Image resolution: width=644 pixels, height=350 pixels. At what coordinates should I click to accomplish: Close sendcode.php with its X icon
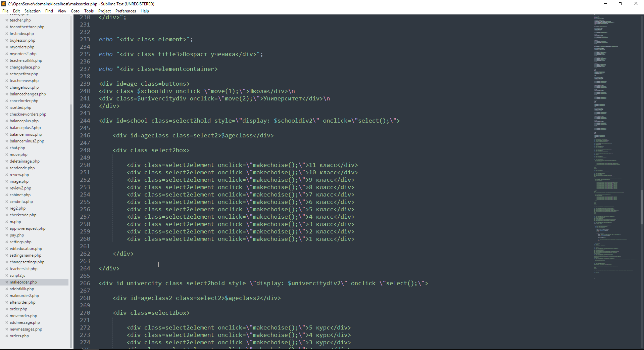[7, 168]
